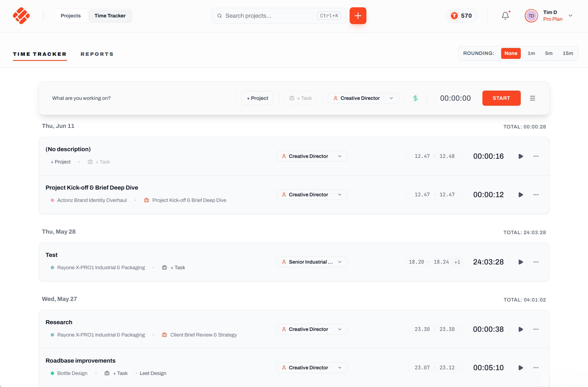The height and width of the screenshot is (387, 588).
Task: Resume timer for Project Kick-off entry
Action: coord(520,195)
